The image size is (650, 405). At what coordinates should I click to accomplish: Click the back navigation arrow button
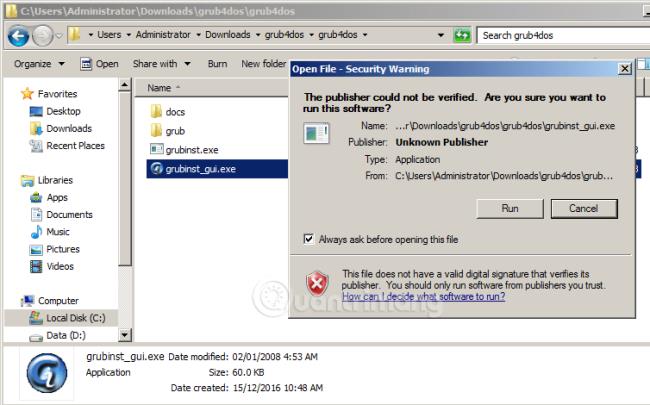click(x=18, y=36)
